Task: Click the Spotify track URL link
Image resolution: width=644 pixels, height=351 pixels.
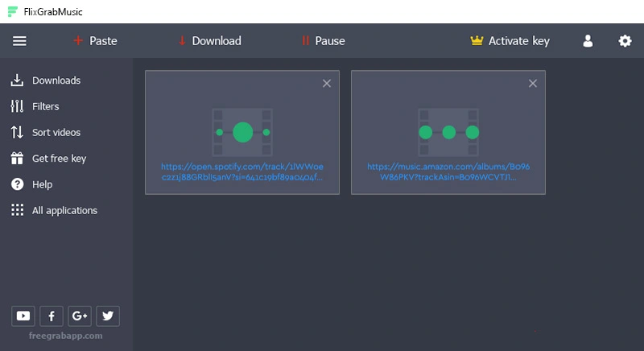Action: (242, 172)
